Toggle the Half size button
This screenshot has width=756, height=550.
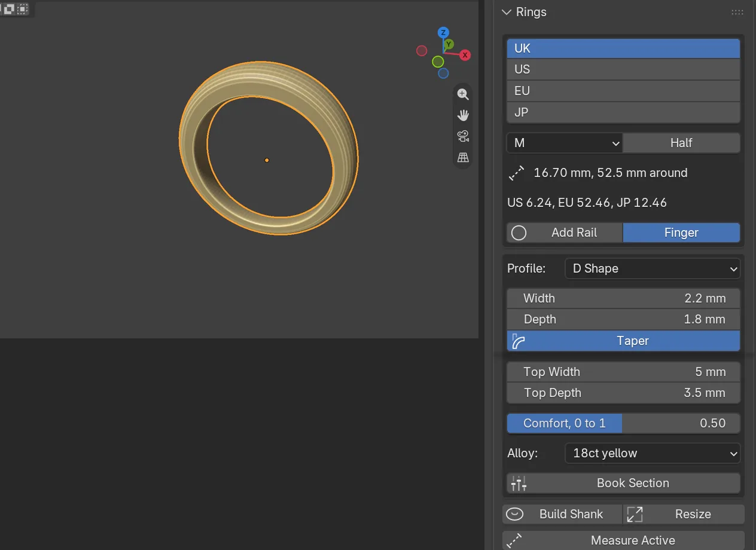click(681, 143)
